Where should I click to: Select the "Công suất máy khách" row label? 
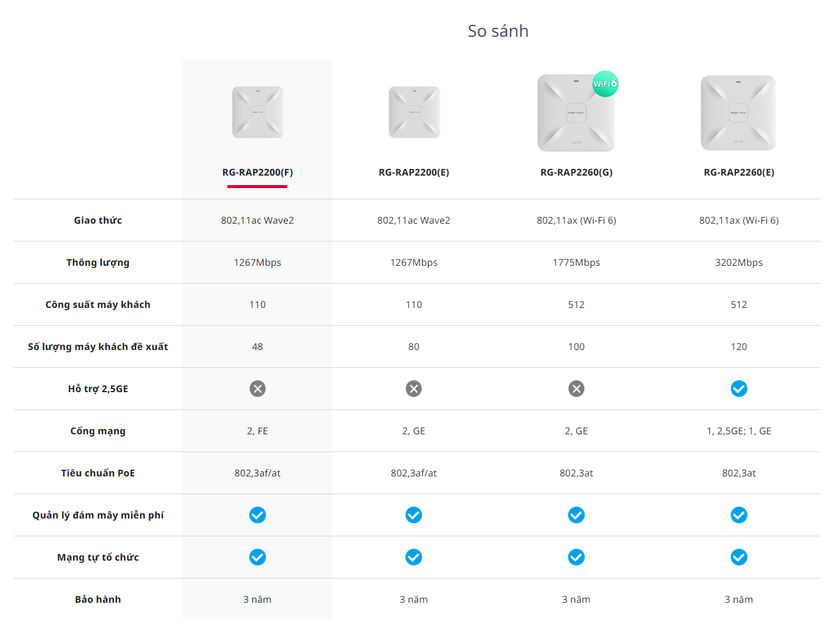pos(98,304)
